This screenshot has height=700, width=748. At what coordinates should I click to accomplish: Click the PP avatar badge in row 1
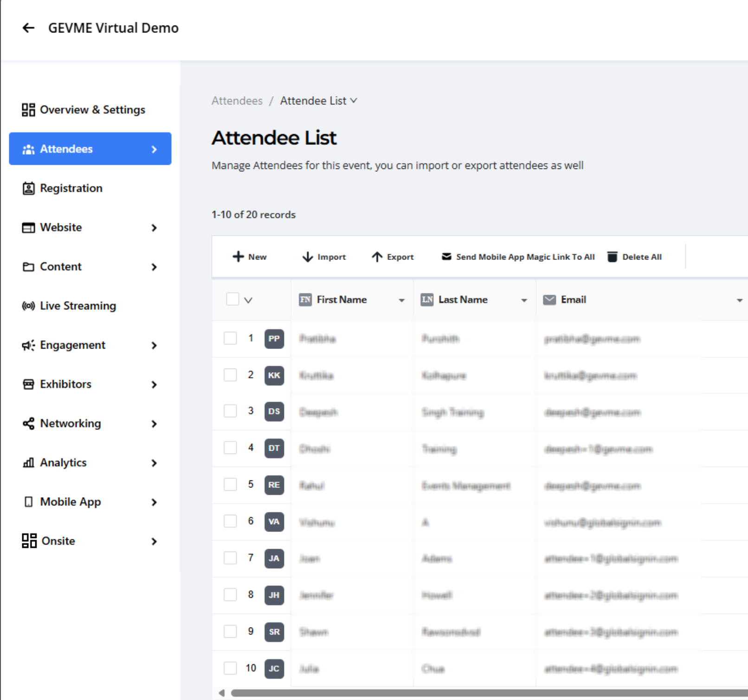[x=274, y=339]
